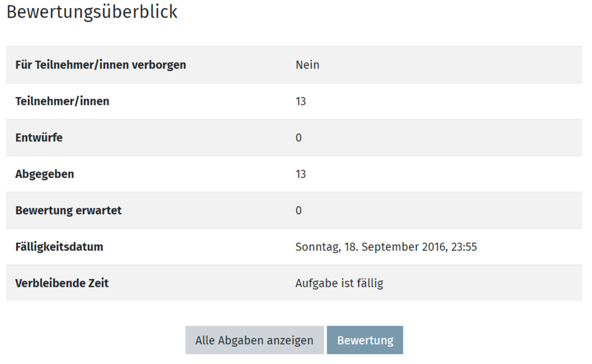Click the month September in the due date

pyautogui.click(x=391, y=247)
